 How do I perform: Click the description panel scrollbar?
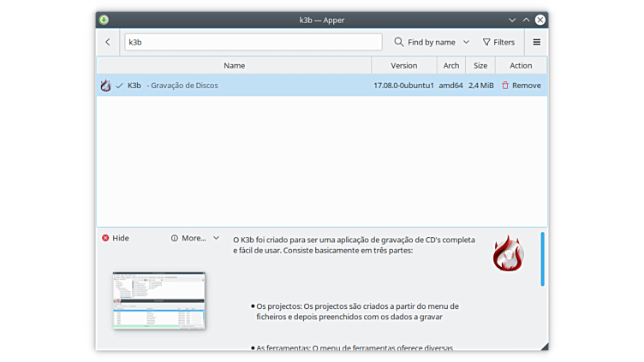click(542, 258)
